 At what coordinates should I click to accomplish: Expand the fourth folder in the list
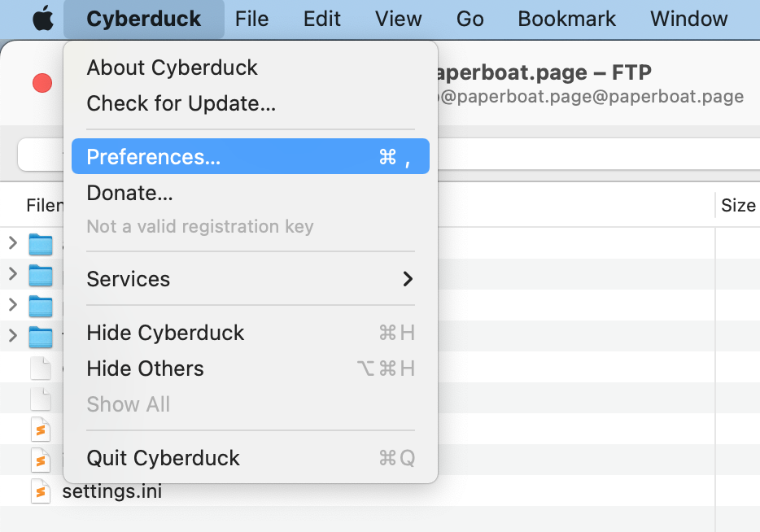click(12, 335)
